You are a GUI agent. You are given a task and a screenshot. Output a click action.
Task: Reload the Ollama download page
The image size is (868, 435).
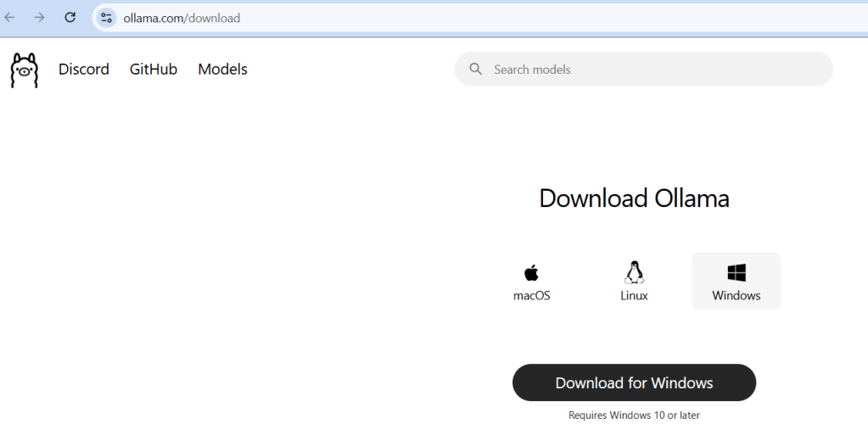click(x=70, y=17)
